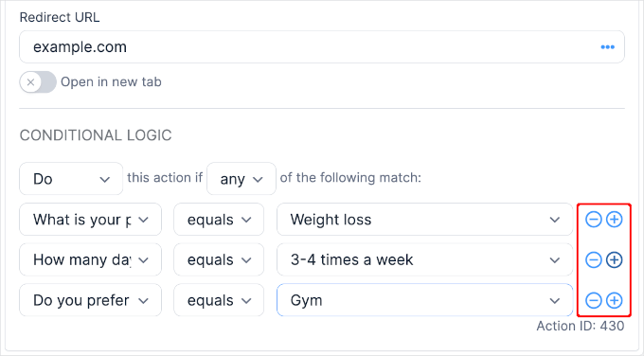
Task: Add a rule after 3-4 times row
Action: [x=615, y=260]
